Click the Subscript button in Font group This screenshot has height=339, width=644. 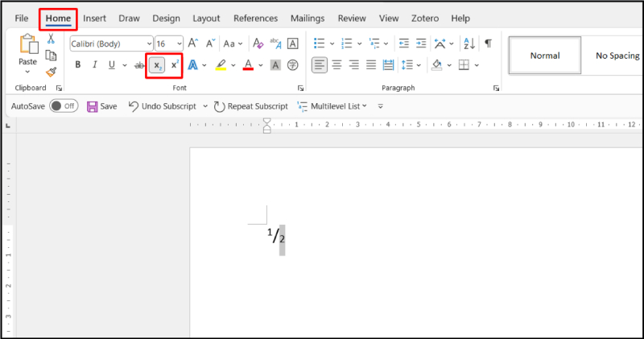click(157, 65)
